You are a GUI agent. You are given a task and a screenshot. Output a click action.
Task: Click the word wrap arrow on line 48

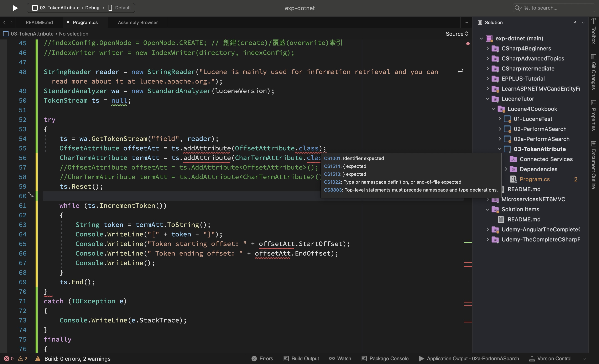pyautogui.click(x=460, y=71)
